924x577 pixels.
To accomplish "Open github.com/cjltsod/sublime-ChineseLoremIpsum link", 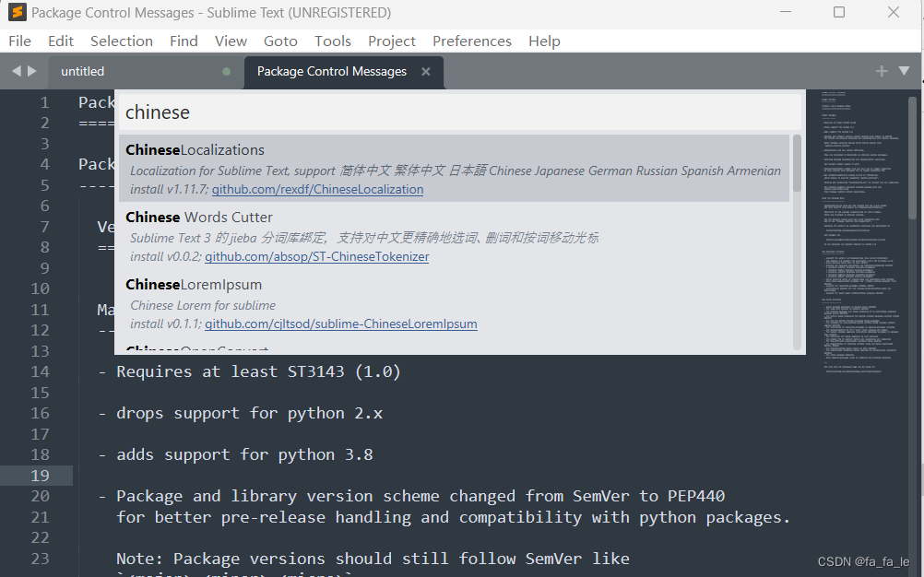I will (x=341, y=324).
